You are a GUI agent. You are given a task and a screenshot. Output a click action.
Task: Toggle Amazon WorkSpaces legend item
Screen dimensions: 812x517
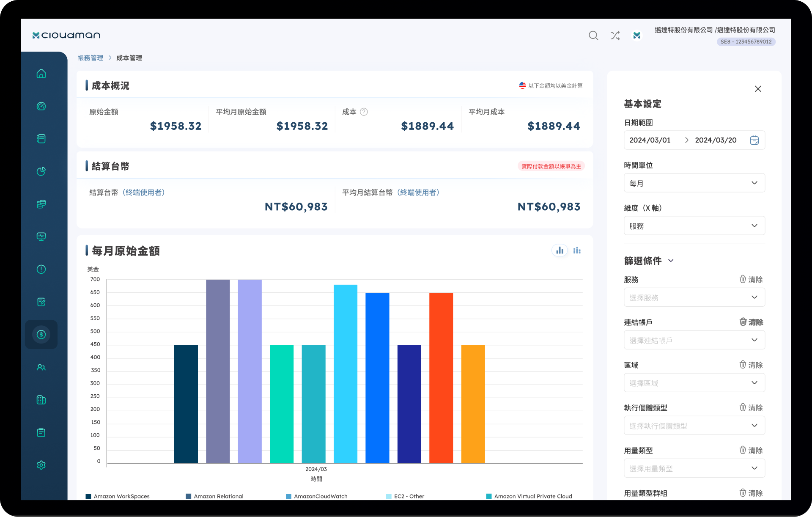118,496
